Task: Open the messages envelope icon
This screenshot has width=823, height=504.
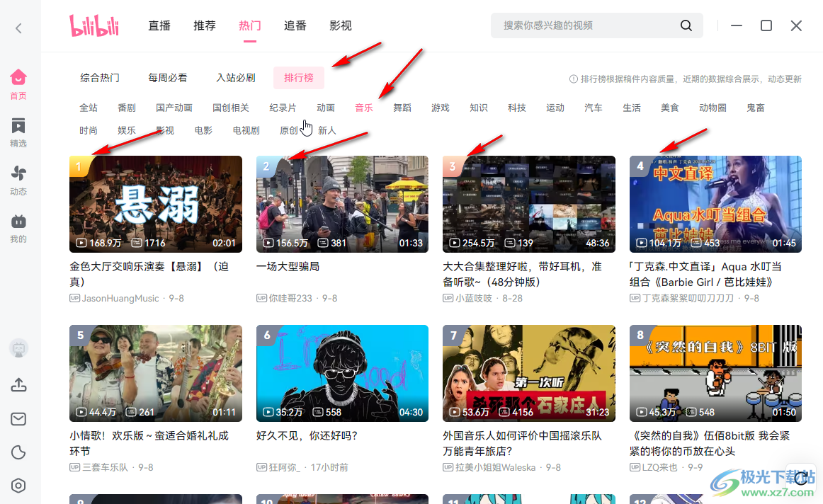Action: (x=18, y=419)
